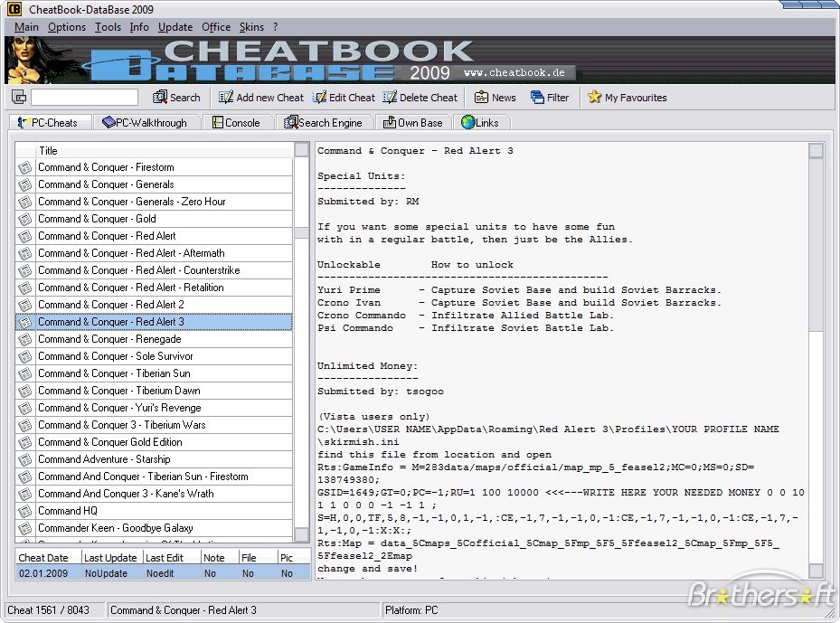This screenshot has height=623, width=840.
Task: Click the Last Edit column header
Action: [x=172, y=558]
